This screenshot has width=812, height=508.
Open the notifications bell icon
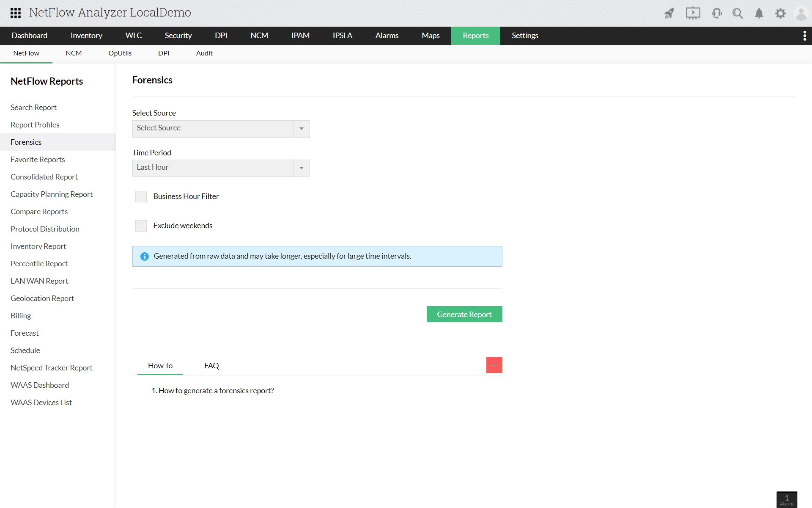[x=759, y=13]
